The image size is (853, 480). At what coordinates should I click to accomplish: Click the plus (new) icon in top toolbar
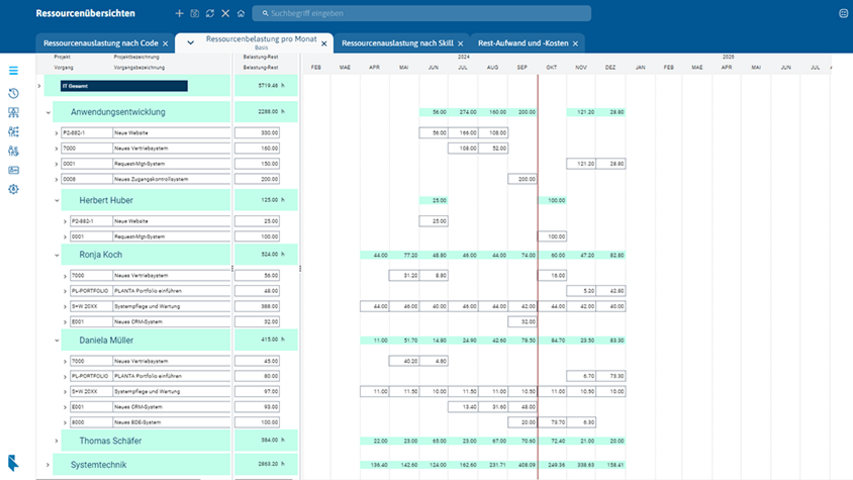(179, 14)
